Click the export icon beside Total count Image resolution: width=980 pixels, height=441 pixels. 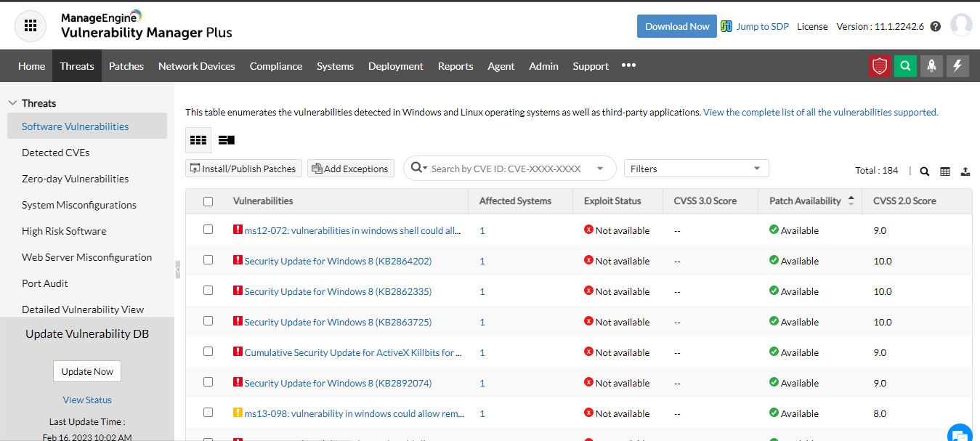tap(965, 171)
